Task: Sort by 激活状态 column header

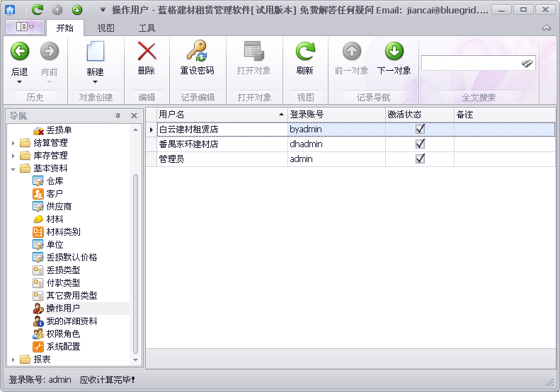Action: click(x=420, y=115)
